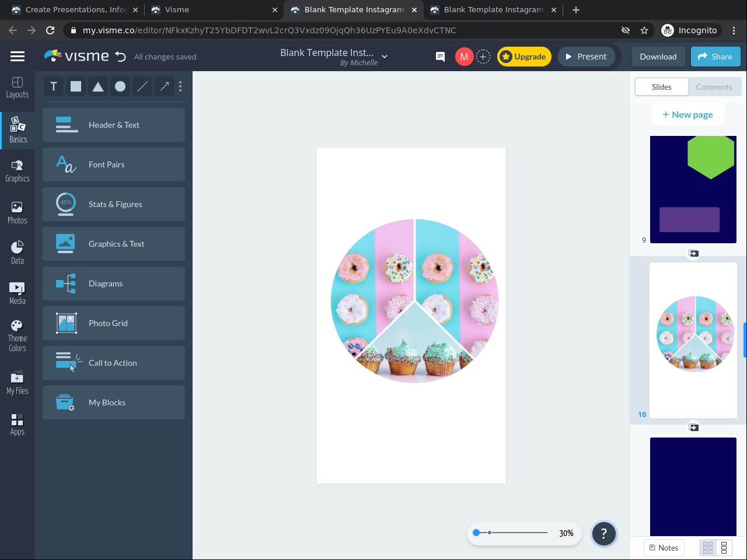Go back in browser history

click(13, 30)
